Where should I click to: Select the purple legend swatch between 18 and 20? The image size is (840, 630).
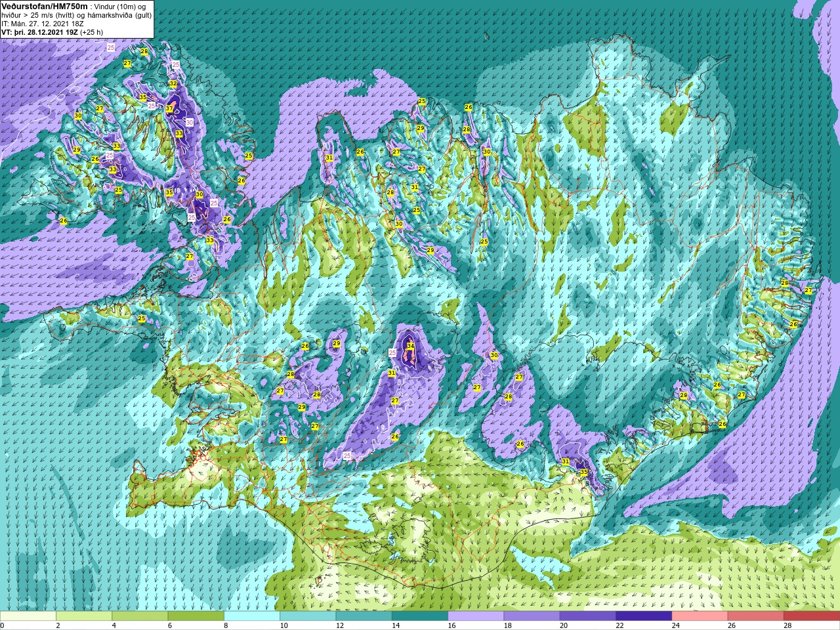(532, 616)
